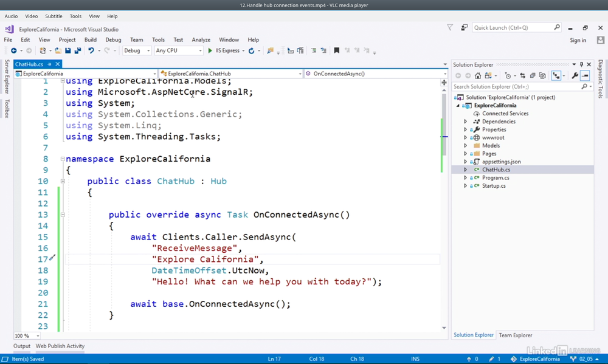
Task: Save ChatHub.cs with the floppy icon
Action: [68, 50]
